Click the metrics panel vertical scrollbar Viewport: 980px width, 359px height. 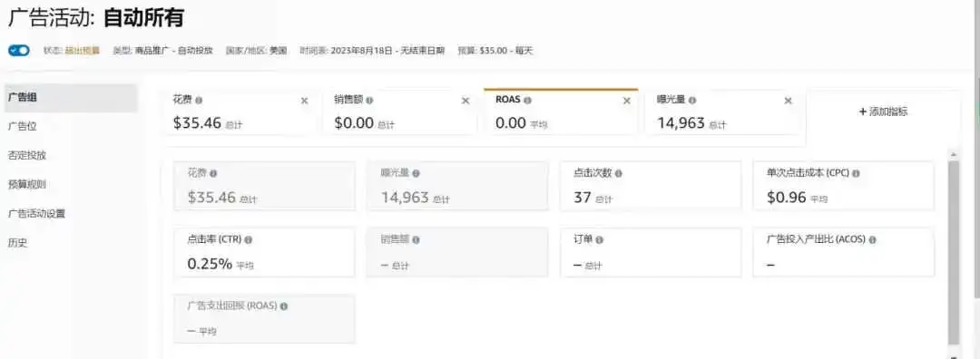(953, 252)
